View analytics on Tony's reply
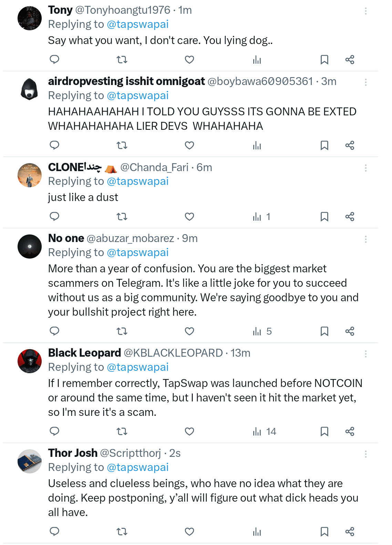This screenshot has height=545, width=392. tap(257, 60)
